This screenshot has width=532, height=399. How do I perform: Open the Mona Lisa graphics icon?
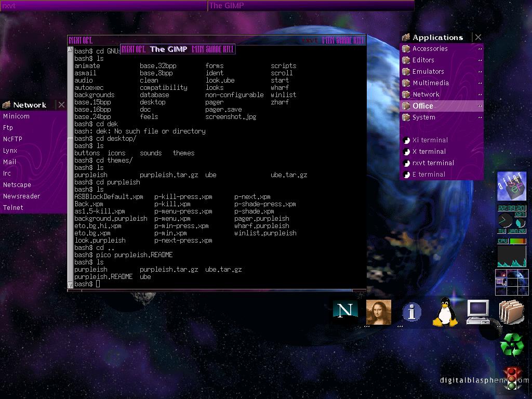(x=378, y=312)
